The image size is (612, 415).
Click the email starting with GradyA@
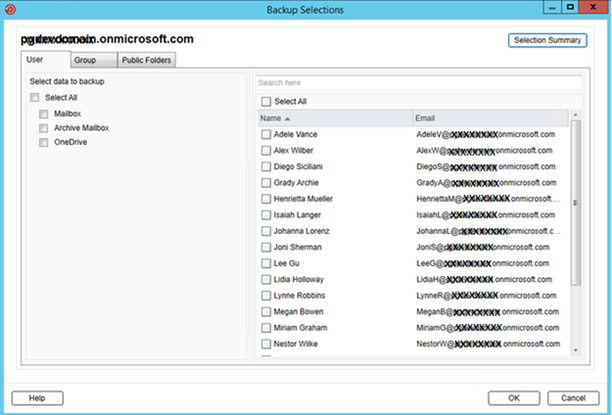tap(486, 183)
